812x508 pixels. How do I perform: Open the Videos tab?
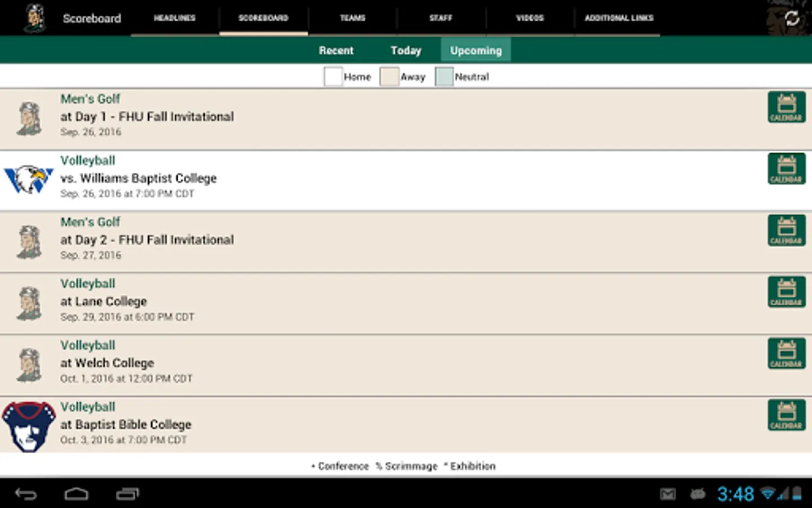530,18
